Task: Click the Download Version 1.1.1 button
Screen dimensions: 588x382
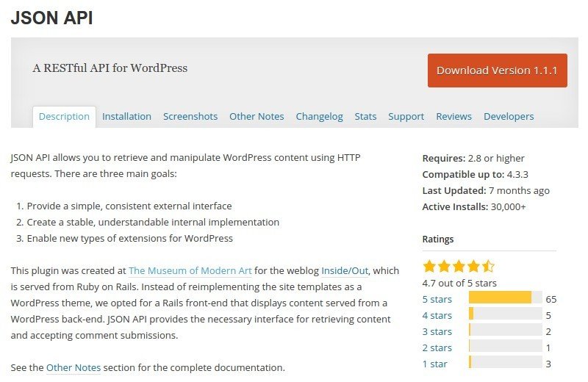Action: [498, 71]
